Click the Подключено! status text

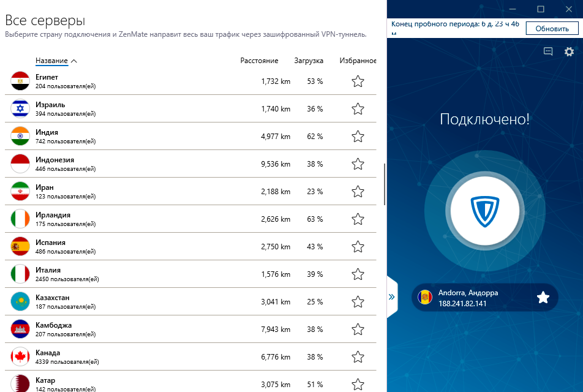point(484,119)
